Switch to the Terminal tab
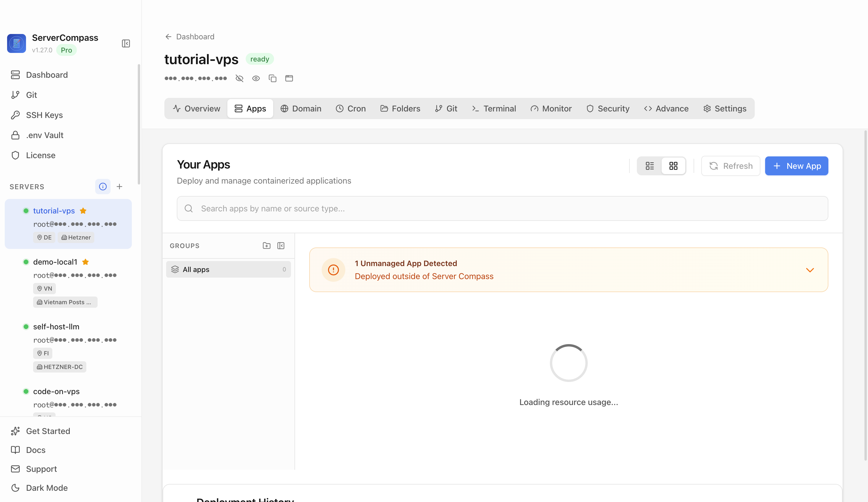The image size is (868, 502). tap(494, 109)
